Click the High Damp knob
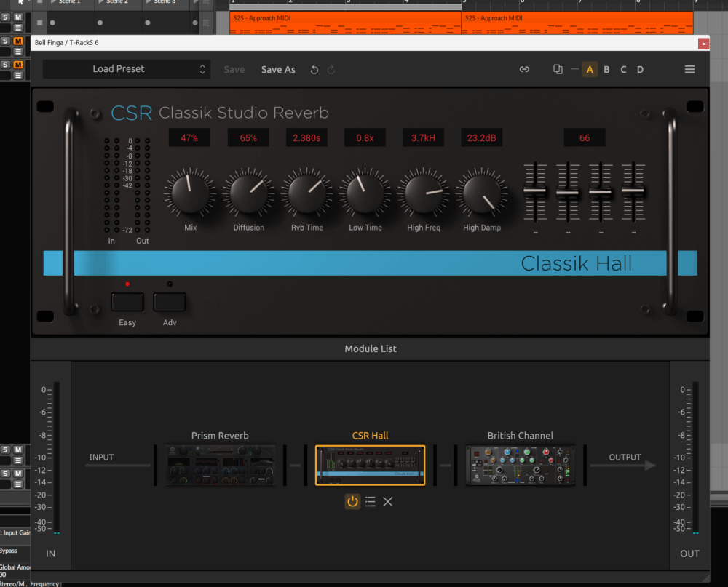 pos(482,193)
